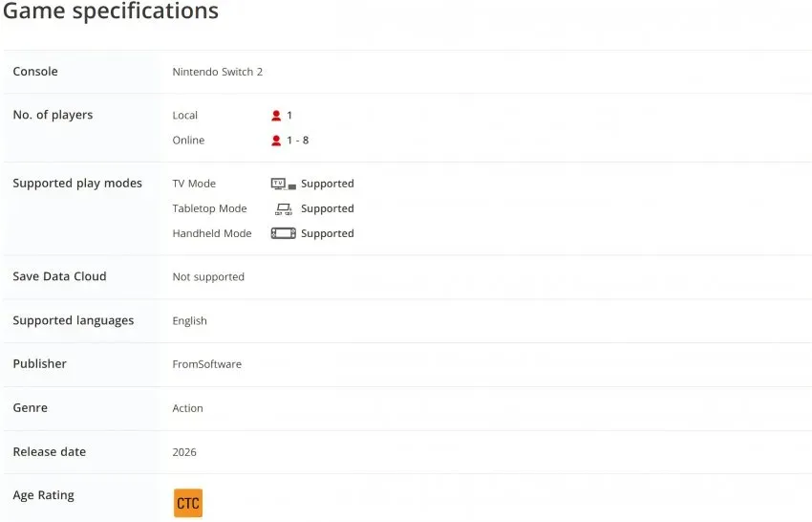Click the Save Data Cloud label

pos(59,277)
